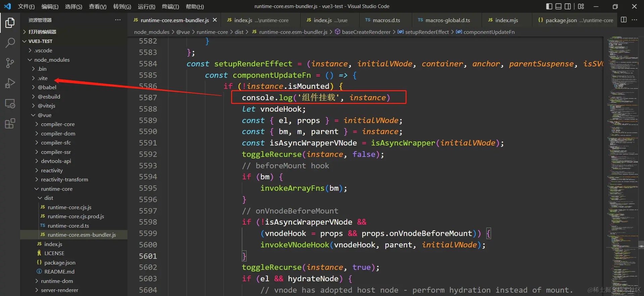Open explorer panel more actions ellipsis
This screenshot has width=644, height=296.
[118, 20]
